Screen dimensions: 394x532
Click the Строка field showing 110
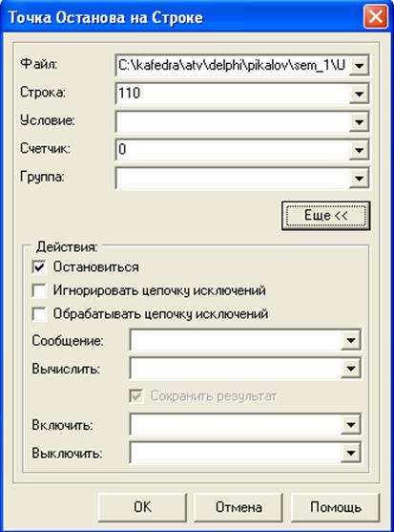tap(233, 94)
